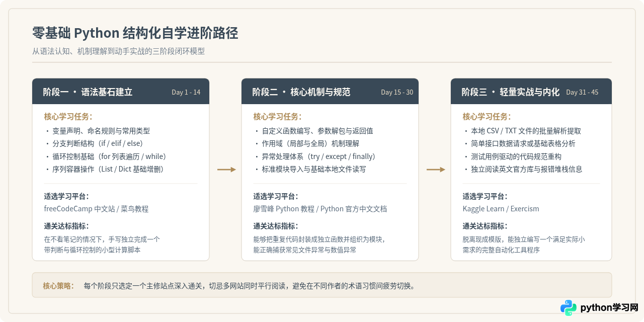
Task: Click the Python logo icon
Action: pyautogui.click(x=569, y=307)
